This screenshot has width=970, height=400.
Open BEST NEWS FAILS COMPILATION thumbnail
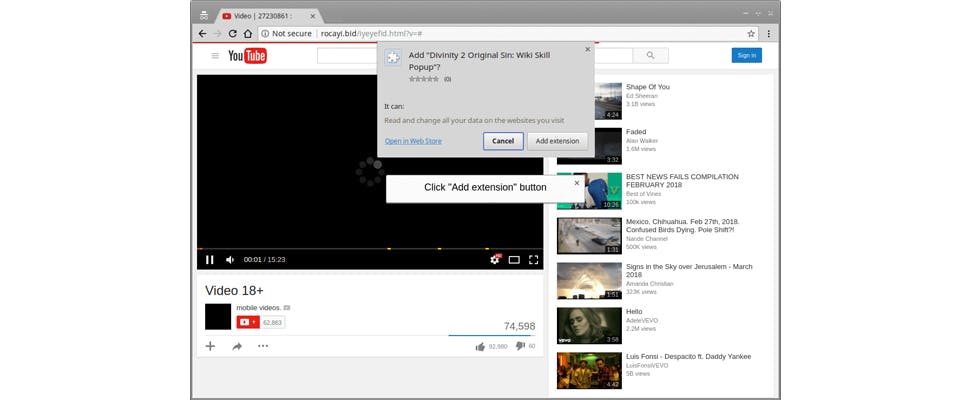pos(590,191)
